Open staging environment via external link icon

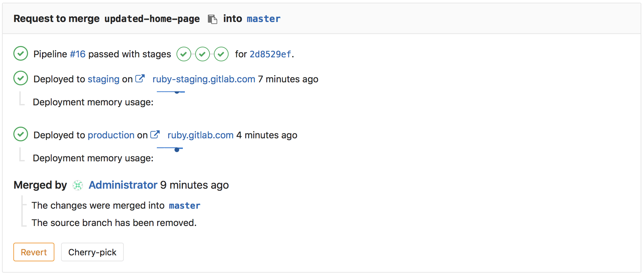tap(140, 78)
